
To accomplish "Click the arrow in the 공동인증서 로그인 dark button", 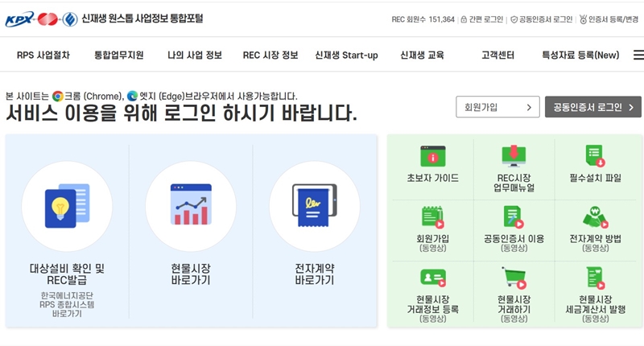I will 631,108.
